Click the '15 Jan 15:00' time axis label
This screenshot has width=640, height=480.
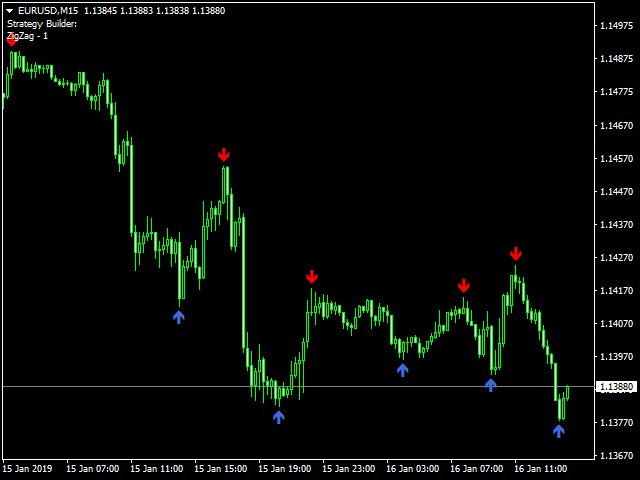click(x=221, y=469)
